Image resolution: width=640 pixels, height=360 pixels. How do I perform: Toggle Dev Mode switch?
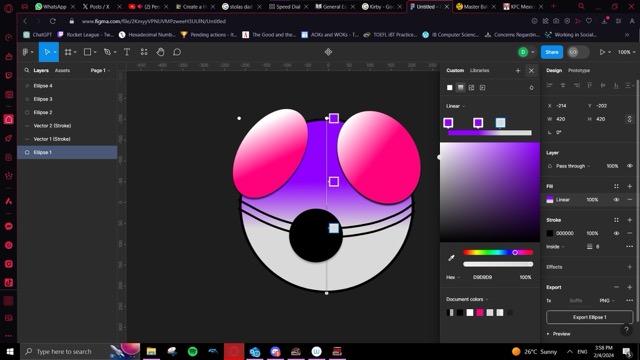click(x=578, y=52)
